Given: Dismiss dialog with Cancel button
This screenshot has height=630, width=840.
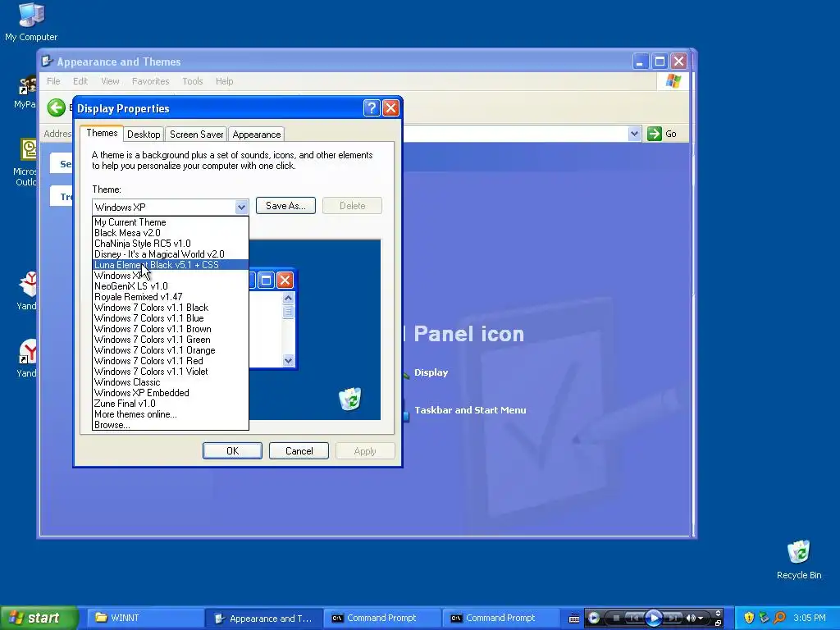Looking at the screenshot, I should tap(299, 451).
